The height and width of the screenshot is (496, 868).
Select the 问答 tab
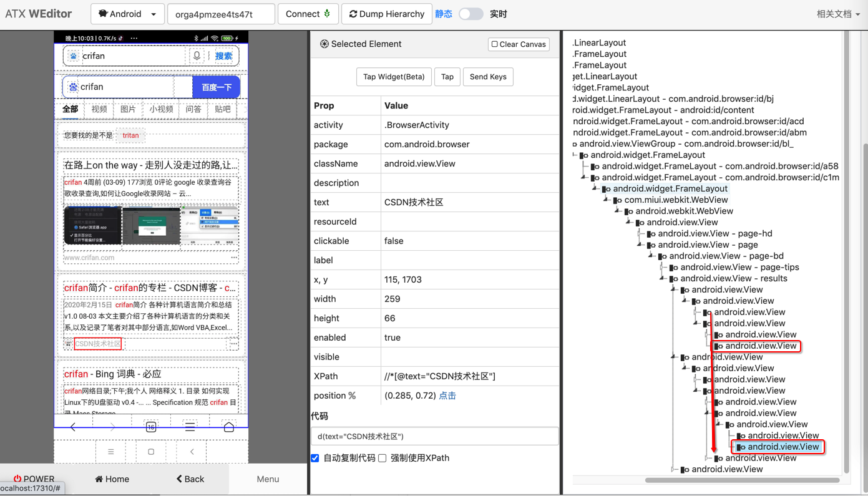[193, 109]
